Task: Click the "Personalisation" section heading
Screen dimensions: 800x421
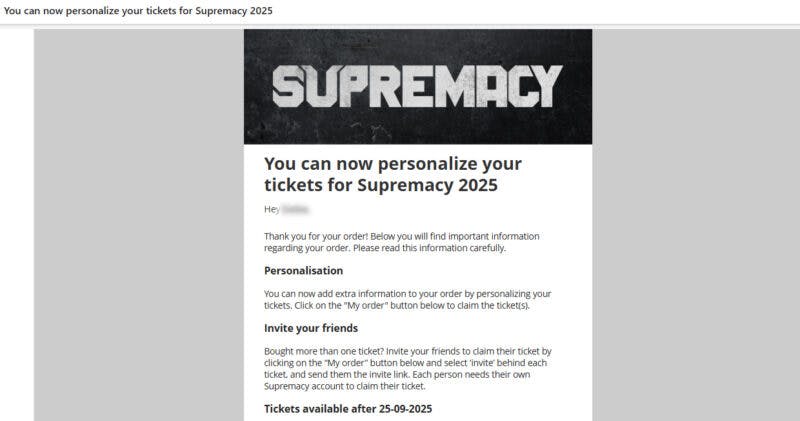Action: (x=303, y=270)
